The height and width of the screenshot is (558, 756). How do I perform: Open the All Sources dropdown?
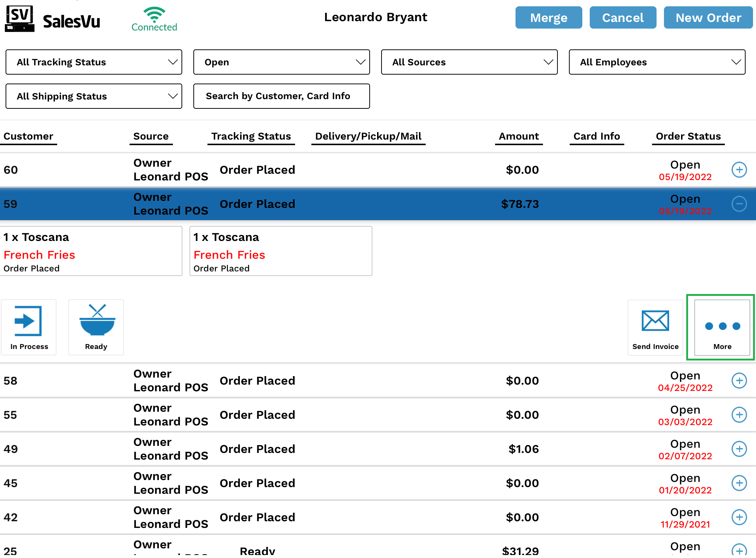tap(469, 62)
